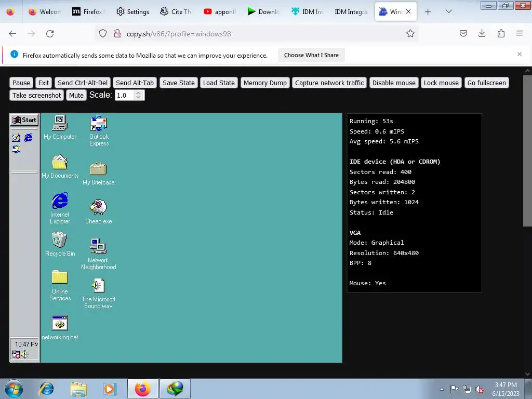532x399 pixels.
Task: Click Windows 98 tray volume icon
Action: click(24, 354)
